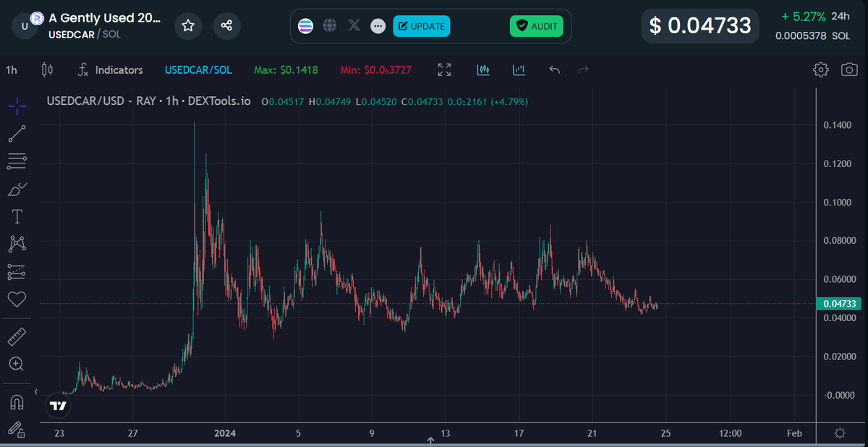This screenshot has height=447, width=868.
Task: Enter fullscreen chart mode icon
Action: coord(445,70)
